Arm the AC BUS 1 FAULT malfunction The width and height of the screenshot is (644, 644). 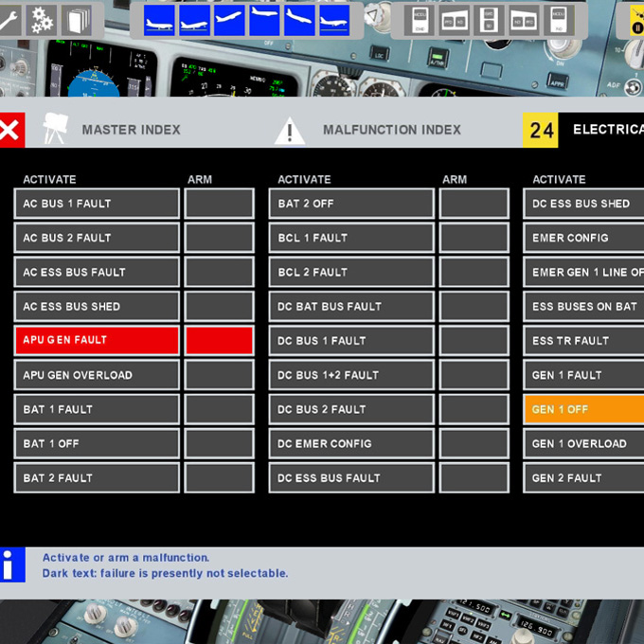click(x=219, y=204)
